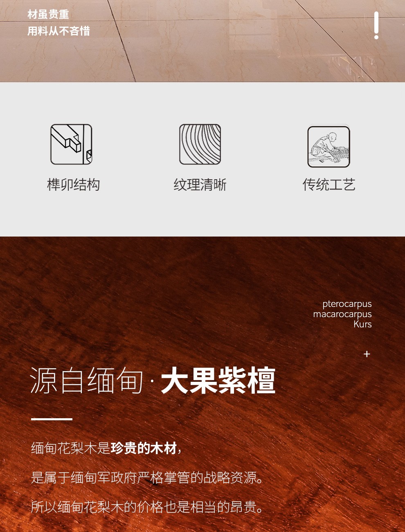Click the bold 大果紫檀 title
The height and width of the screenshot is (532, 405).
pyautogui.click(x=218, y=381)
